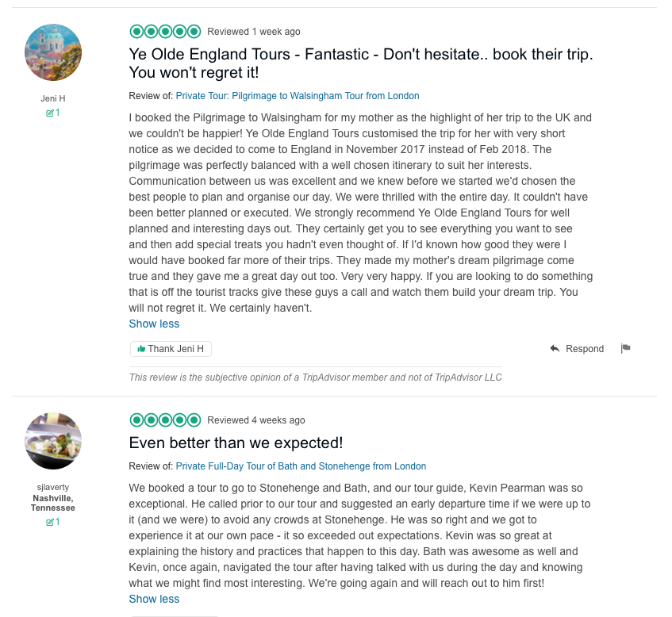Image resolution: width=672 pixels, height=617 pixels.
Task: Click the sjlaverty username
Action: click(x=53, y=489)
